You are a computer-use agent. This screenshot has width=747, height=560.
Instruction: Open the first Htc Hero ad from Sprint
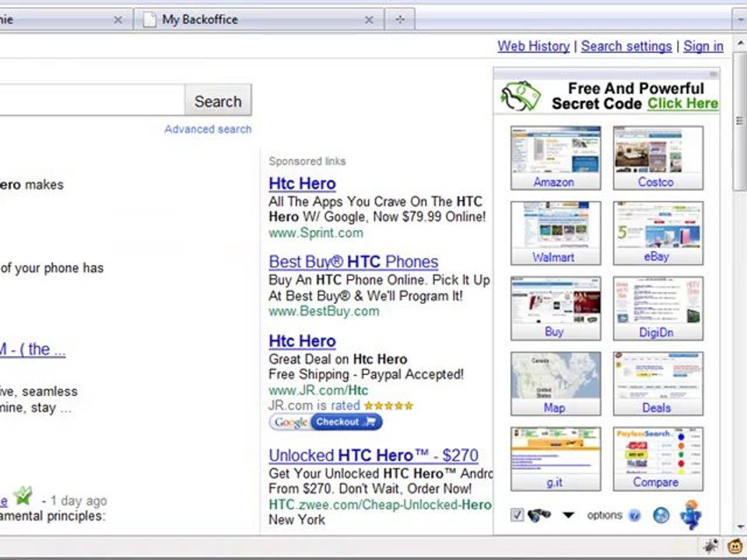click(x=302, y=184)
